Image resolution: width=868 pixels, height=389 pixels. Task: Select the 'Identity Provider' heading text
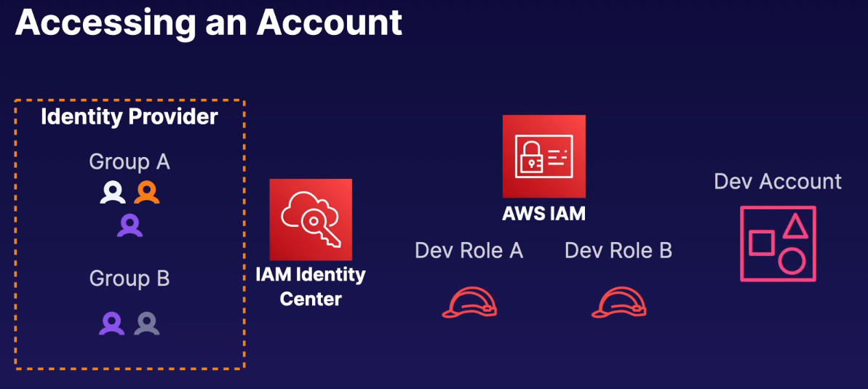tap(130, 116)
